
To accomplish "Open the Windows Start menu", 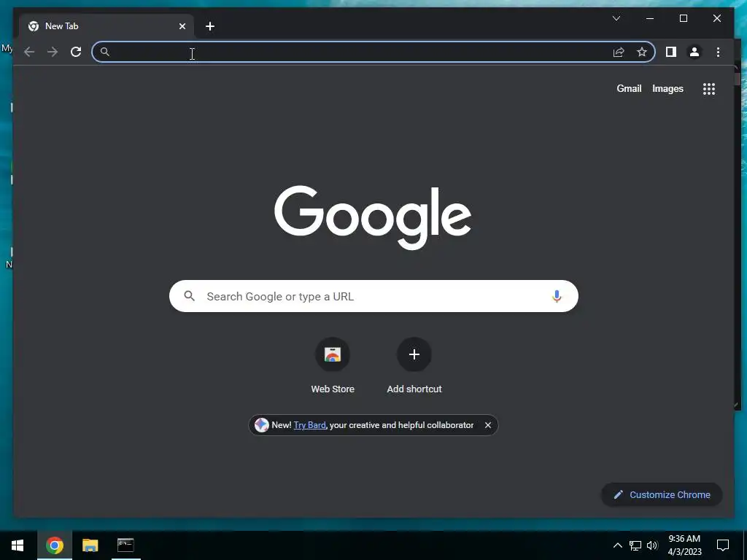I will pyautogui.click(x=18, y=545).
